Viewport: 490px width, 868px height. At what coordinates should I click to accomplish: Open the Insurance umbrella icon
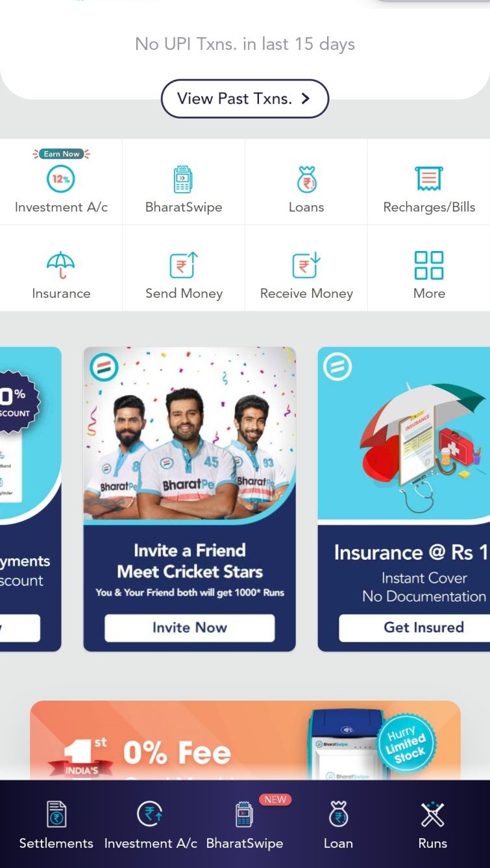pos(61,266)
